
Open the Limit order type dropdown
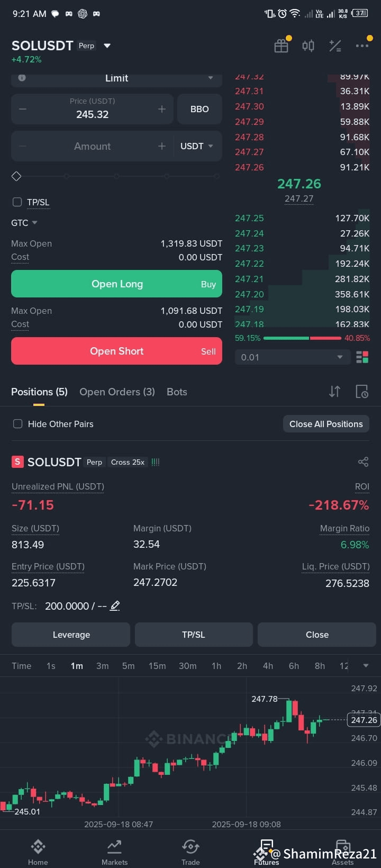pos(116,78)
